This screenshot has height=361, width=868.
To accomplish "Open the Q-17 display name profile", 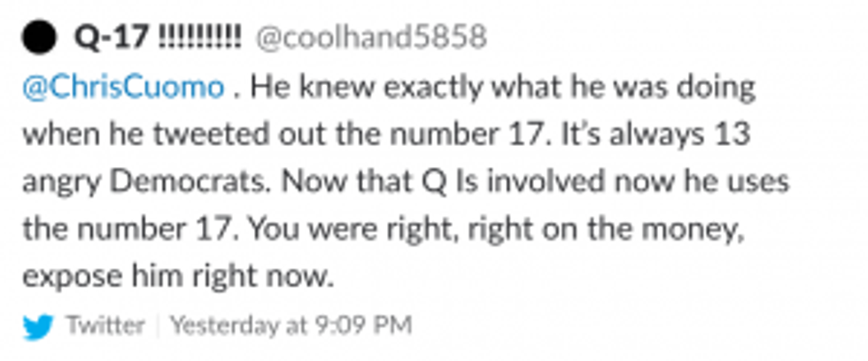I will click(x=112, y=38).
